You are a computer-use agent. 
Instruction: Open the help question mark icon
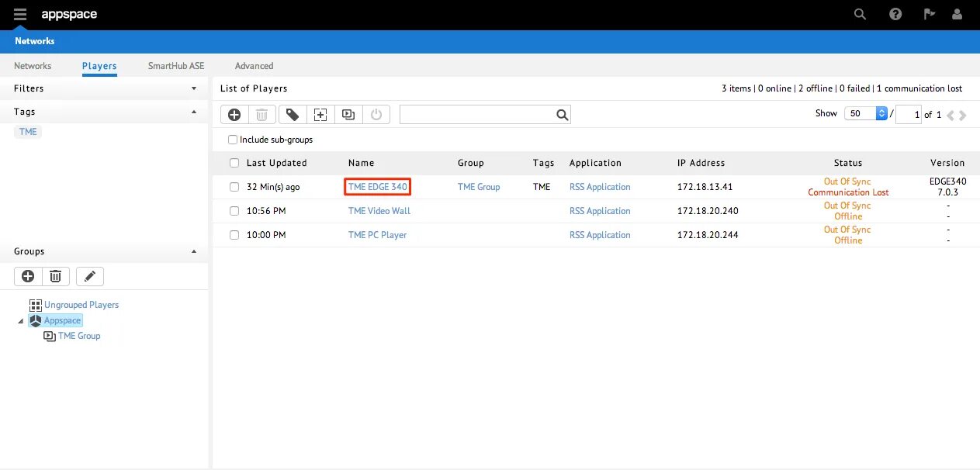895,14
